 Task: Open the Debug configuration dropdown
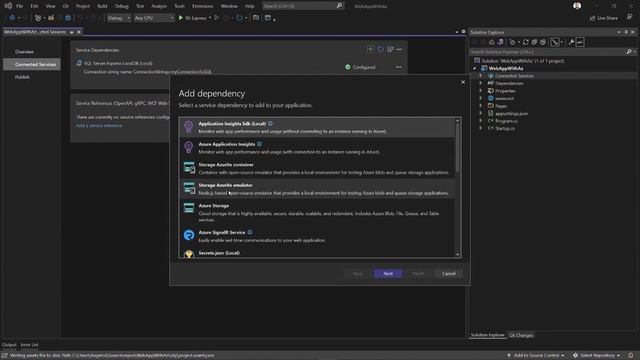[118, 18]
